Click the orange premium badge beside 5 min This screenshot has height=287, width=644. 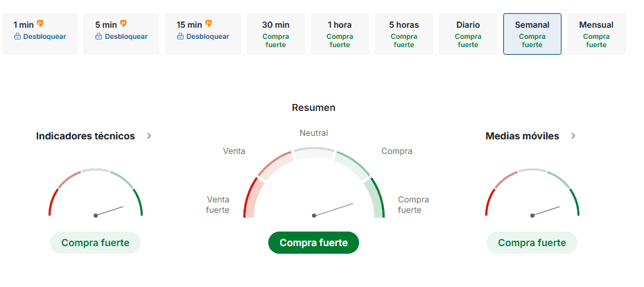pyautogui.click(x=123, y=24)
